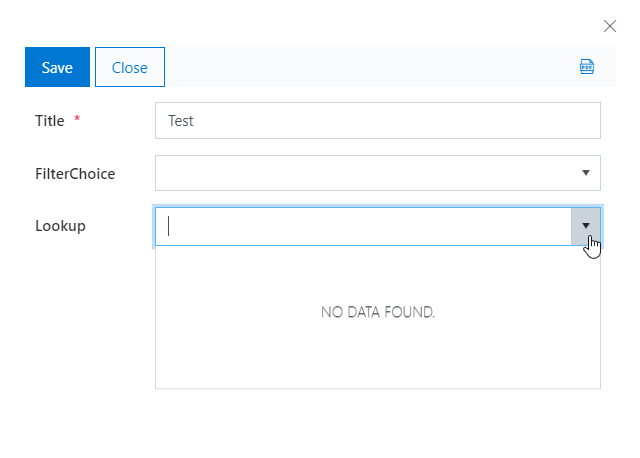Viewport: 640px width, 458px height.
Task: Click the Title field label
Action: [x=50, y=121]
